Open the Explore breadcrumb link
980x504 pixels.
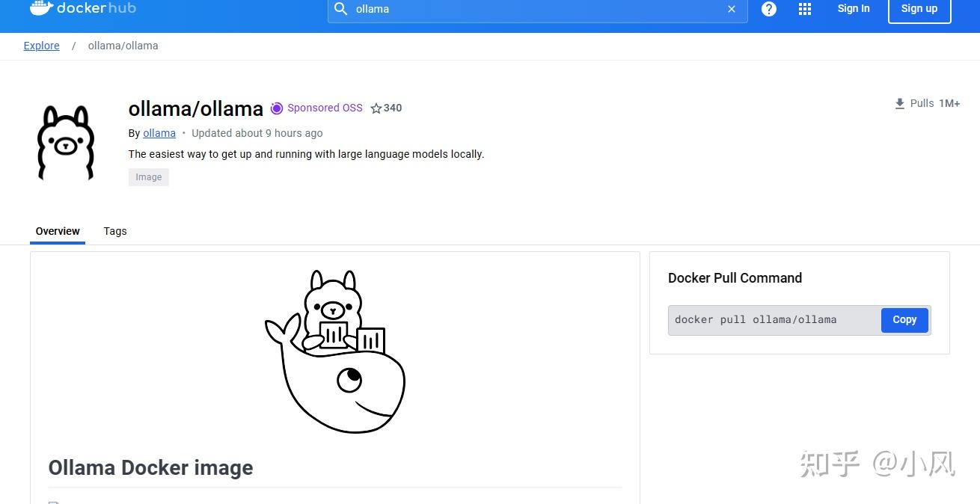41,46
